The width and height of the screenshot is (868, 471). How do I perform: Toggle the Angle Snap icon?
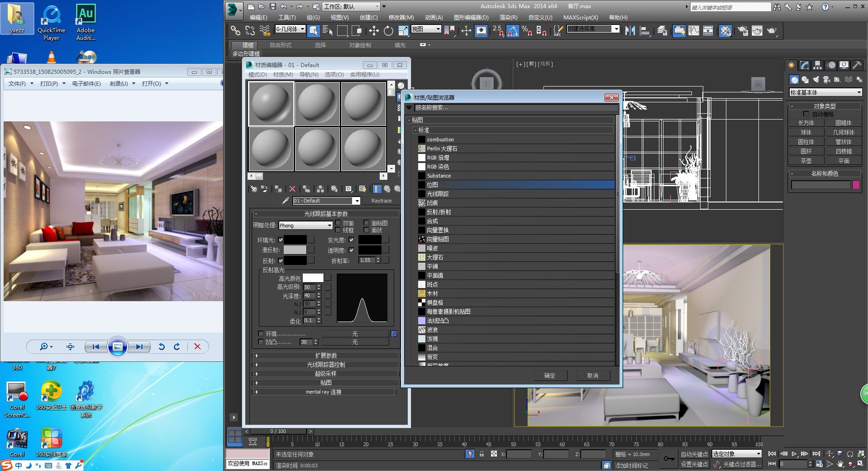pyautogui.click(x=512, y=30)
